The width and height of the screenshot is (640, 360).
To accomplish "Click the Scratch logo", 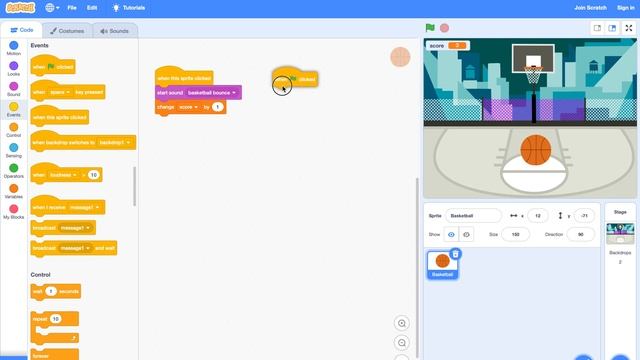I will point(20,8).
